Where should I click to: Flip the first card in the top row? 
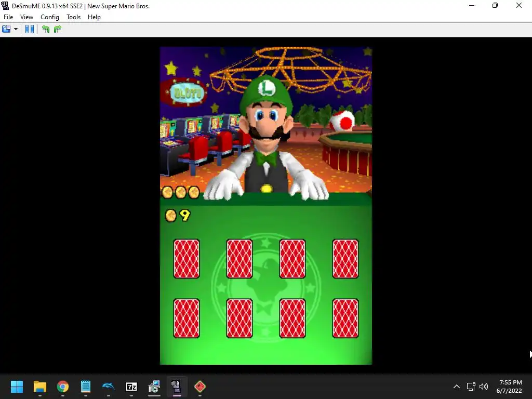[187, 259]
